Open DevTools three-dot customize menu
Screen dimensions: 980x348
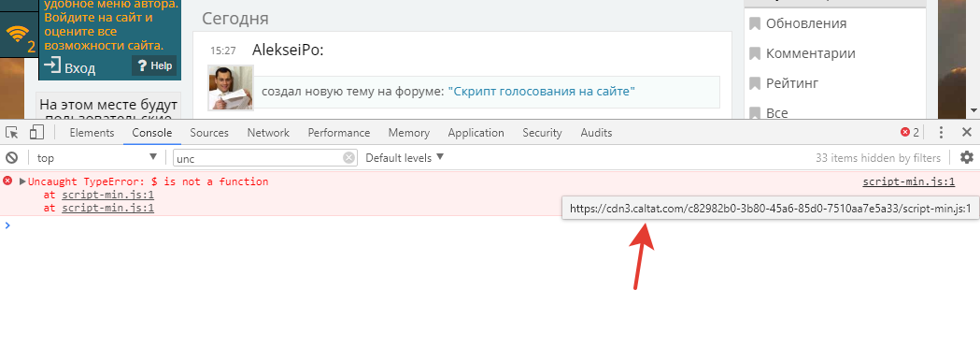click(x=941, y=132)
